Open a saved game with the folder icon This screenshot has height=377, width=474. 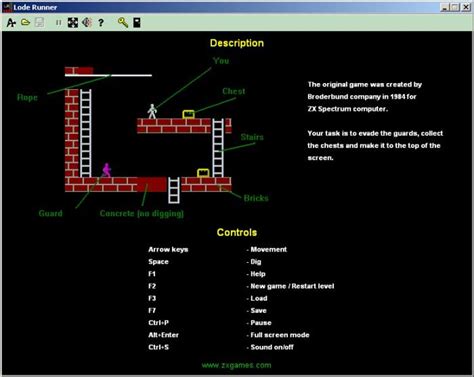[x=25, y=22]
